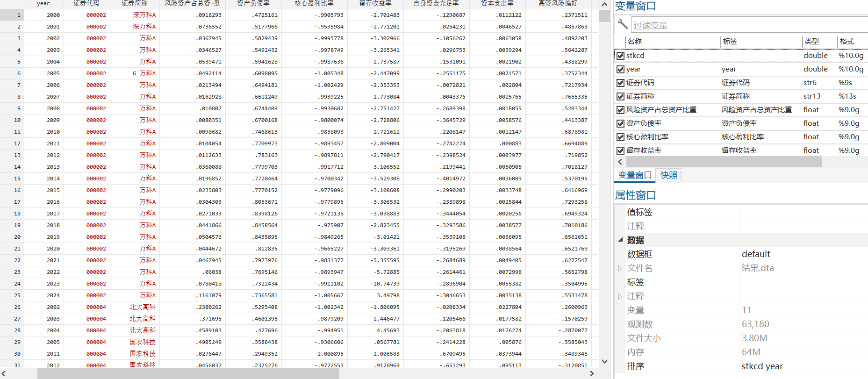Click the 过滤变量 filter input field
The height and width of the screenshot is (379, 868).
[749, 25]
